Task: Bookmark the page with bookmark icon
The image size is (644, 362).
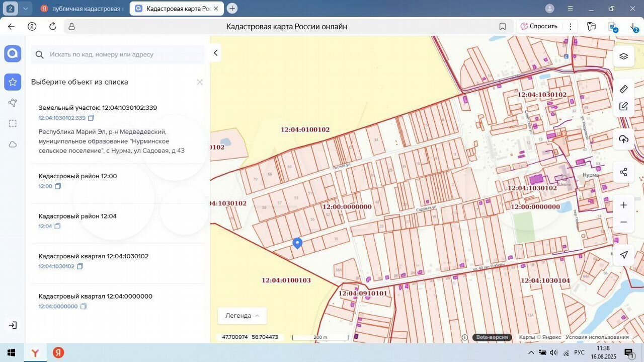Action: (x=503, y=27)
